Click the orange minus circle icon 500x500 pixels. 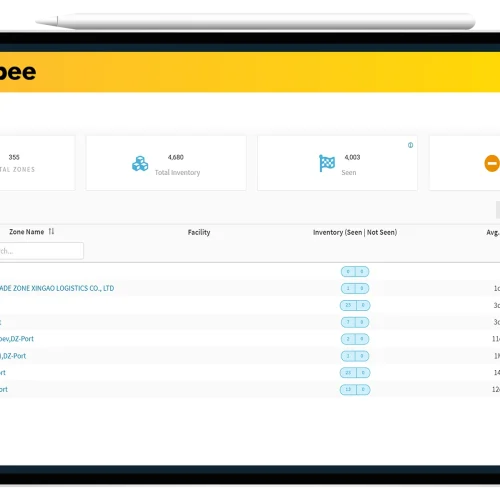[x=492, y=163]
